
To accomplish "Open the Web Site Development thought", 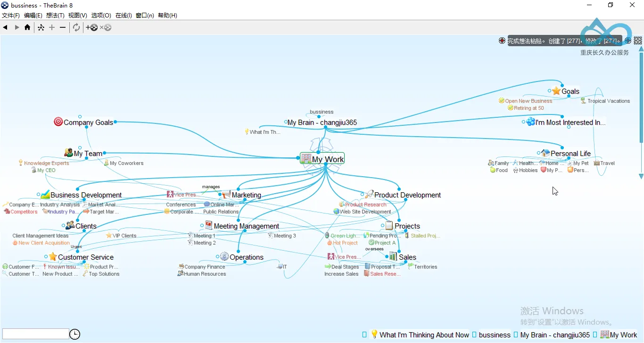I will pyautogui.click(x=362, y=212).
